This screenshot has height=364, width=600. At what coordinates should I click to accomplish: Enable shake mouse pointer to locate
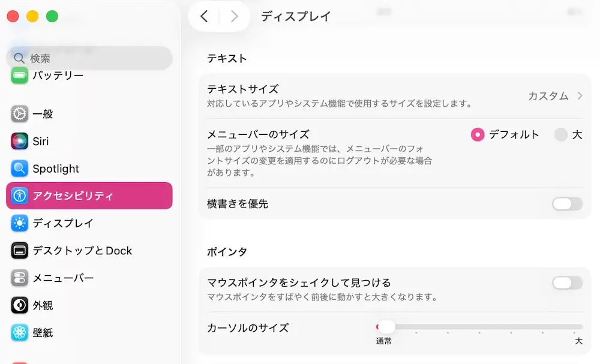(566, 282)
